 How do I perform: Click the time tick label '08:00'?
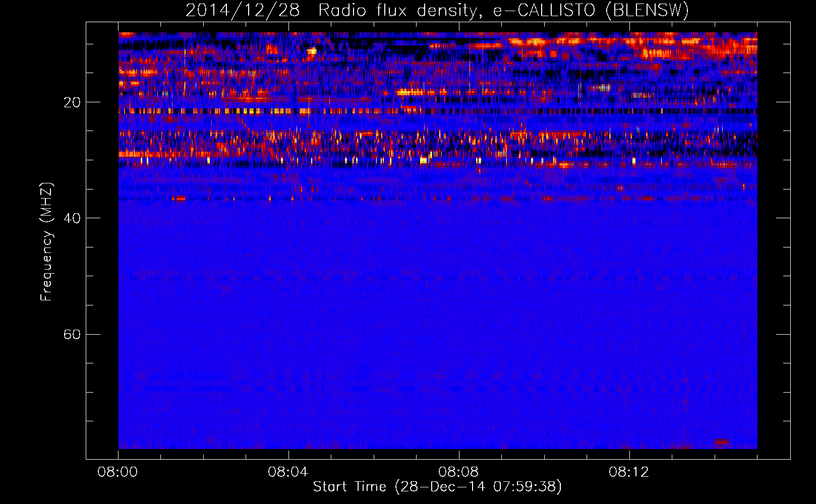click(x=118, y=472)
